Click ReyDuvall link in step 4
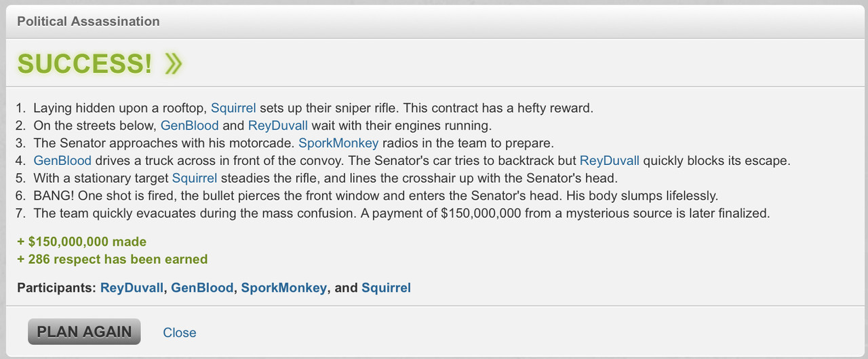Screen dimensions: 868x359 610,161
